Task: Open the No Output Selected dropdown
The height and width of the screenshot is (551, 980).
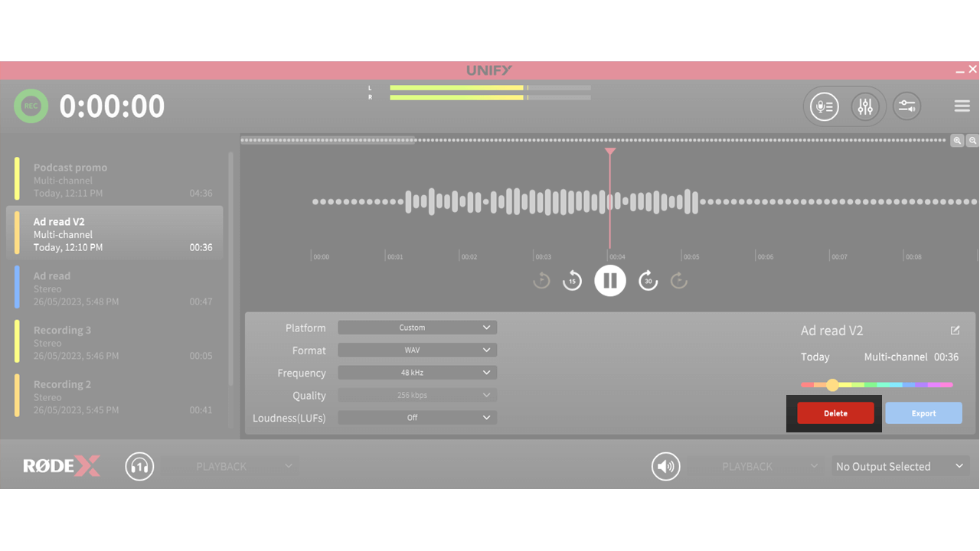Action: coord(900,465)
